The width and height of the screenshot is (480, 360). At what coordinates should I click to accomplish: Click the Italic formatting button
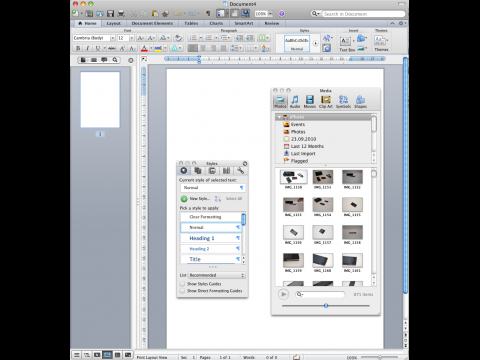click(x=88, y=48)
